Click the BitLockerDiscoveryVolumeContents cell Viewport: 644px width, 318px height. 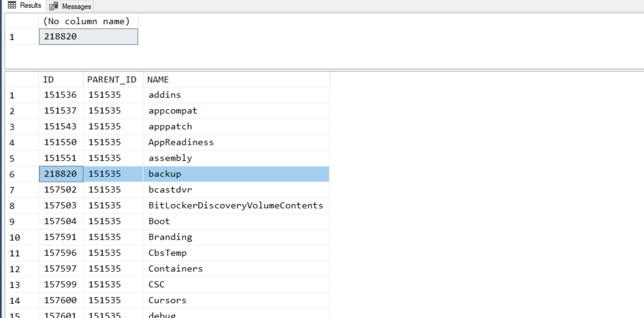click(236, 205)
